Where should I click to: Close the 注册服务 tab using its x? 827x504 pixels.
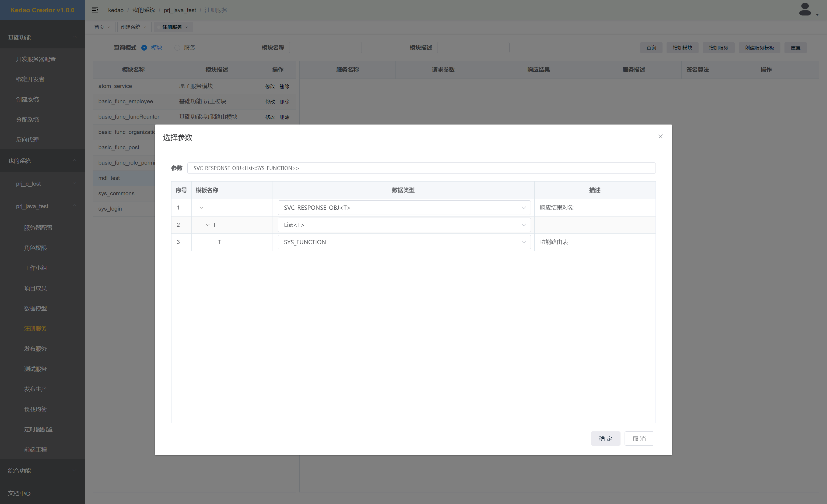[187, 27]
